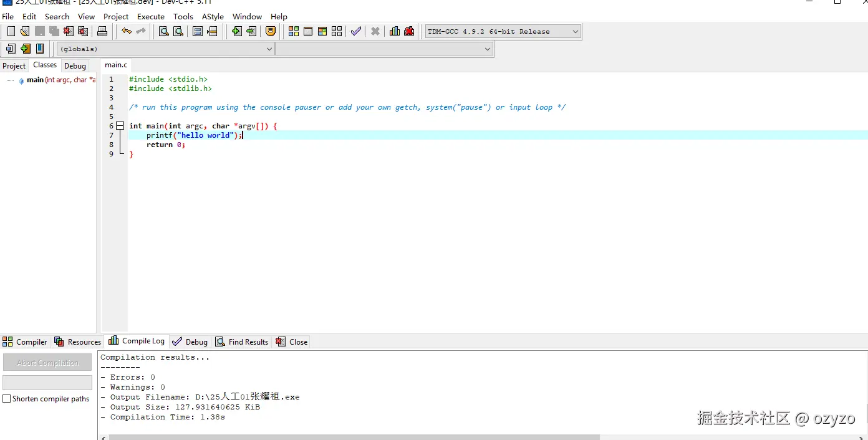This screenshot has width=868, height=440.
Task: Click the Toggle Bookmark toolbar icon
Action: coord(25,49)
